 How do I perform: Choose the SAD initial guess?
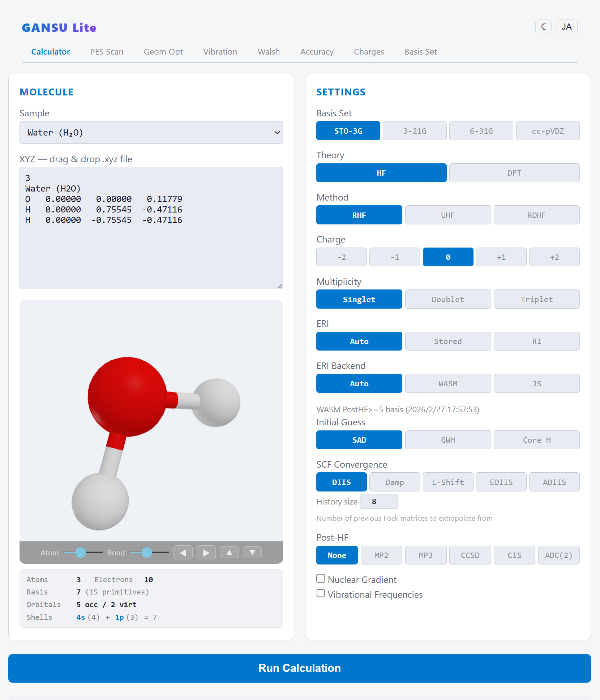(359, 440)
